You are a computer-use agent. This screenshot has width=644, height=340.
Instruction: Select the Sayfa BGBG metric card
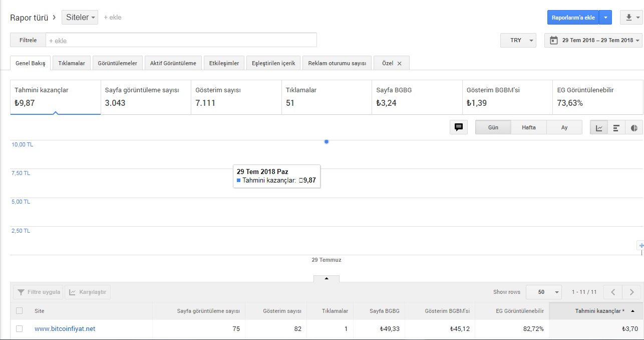click(417, 97)
